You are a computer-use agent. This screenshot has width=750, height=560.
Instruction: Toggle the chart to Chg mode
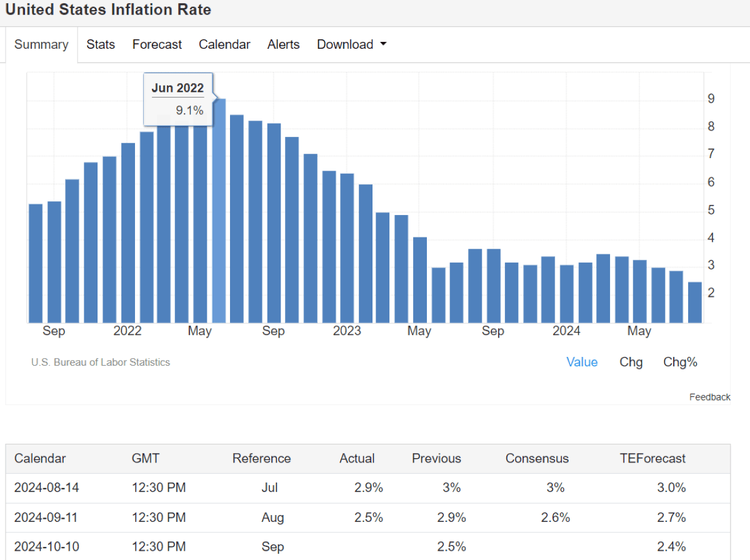(x=631, y=362)
